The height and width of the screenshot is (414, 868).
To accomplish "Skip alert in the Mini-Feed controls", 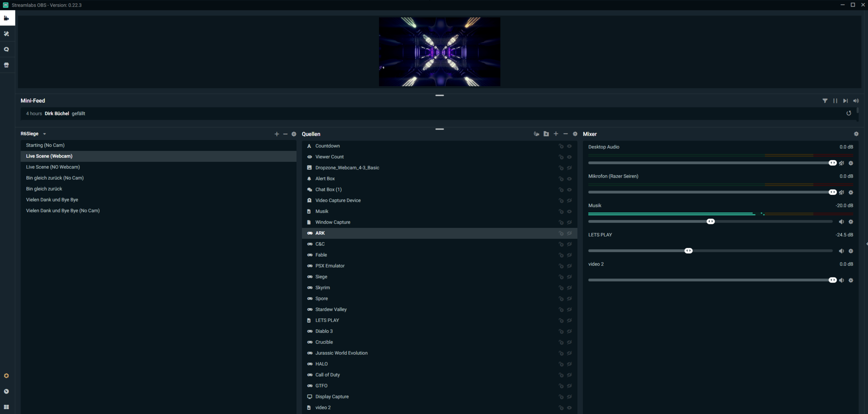I will point(845,101).
